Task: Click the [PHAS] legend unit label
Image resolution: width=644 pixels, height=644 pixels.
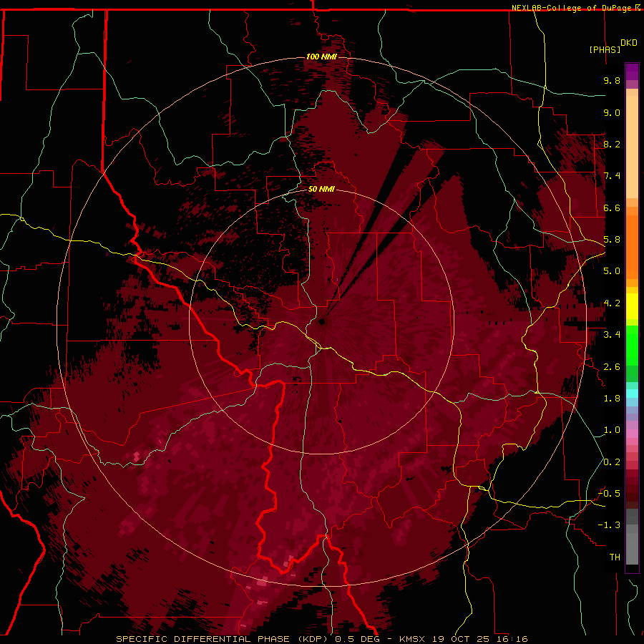Action: [605, 49]
